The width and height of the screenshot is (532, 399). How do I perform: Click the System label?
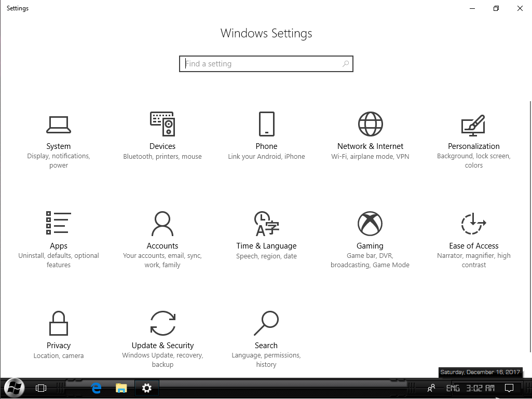point(58,146)
